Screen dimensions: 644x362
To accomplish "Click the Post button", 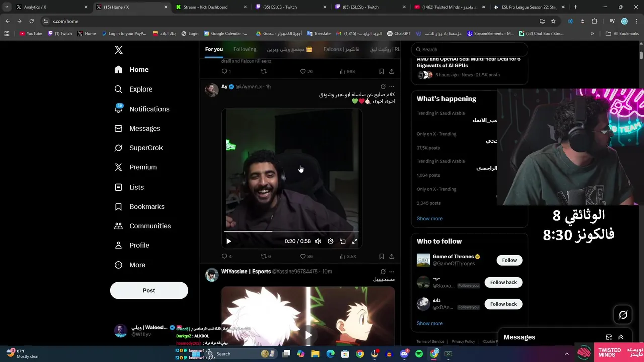I will (x=149, y=290).
